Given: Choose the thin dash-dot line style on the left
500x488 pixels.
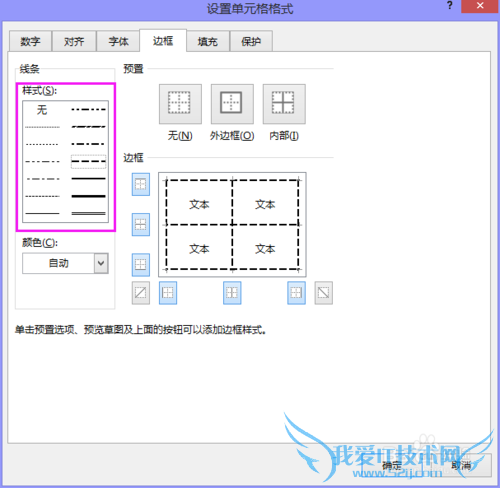Looking at the screenshot, I should point(42,179).
